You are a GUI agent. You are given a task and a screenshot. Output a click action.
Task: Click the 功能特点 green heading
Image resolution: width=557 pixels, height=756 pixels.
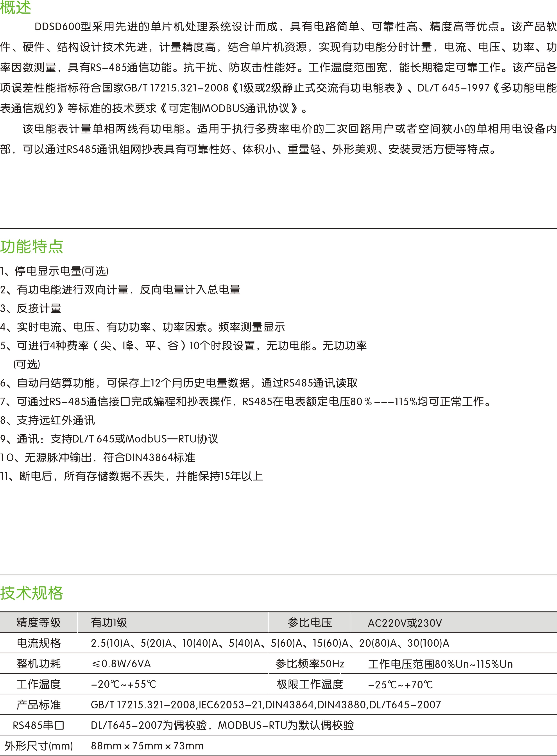coord(32,246)
